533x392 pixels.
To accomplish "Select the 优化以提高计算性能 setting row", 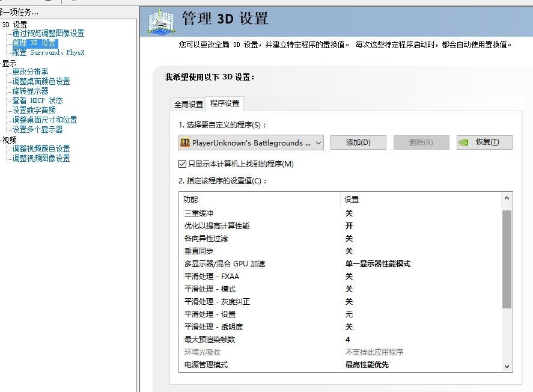I will (340, 225).
